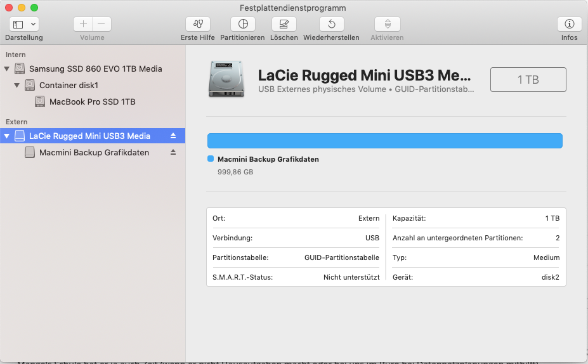Open the Darstellung sidebar view button

[x=18, y=24]
